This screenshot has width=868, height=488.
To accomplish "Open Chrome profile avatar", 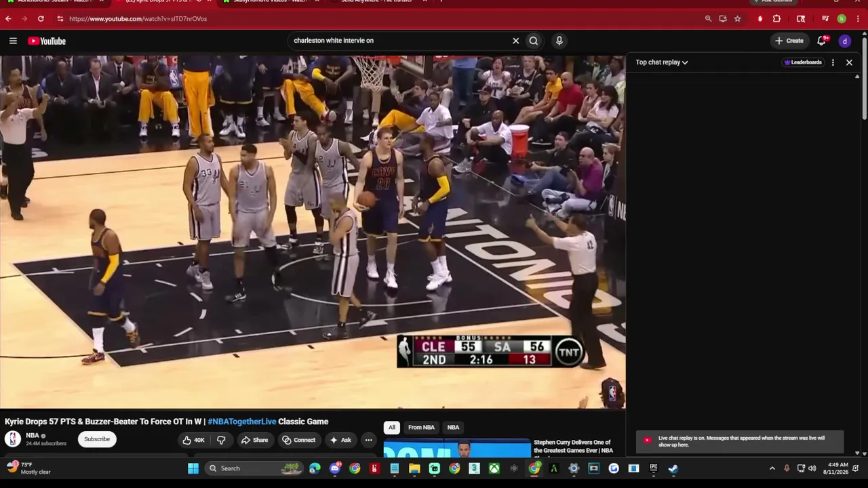I will tap(842, 19).
